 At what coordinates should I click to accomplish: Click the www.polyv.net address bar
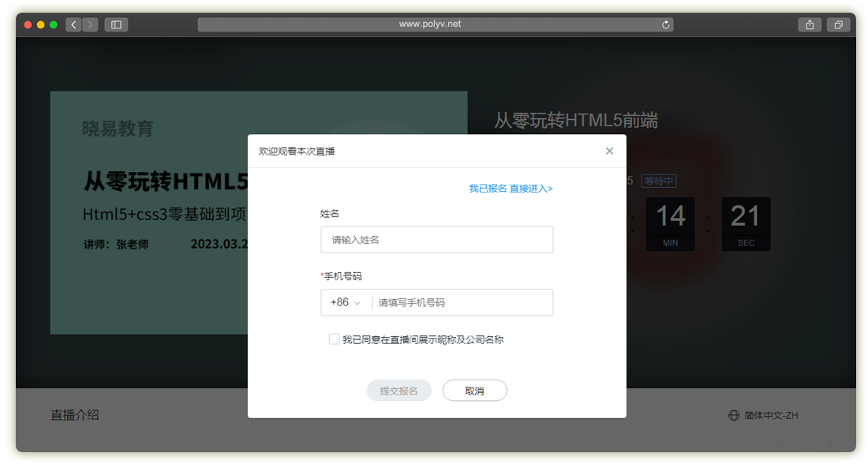(430, 24)
